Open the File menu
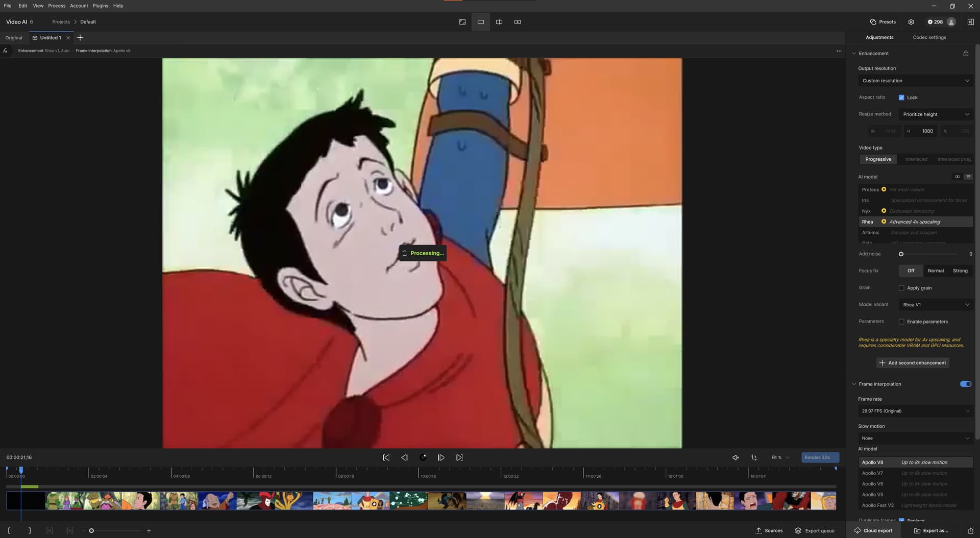 pyautogui.click(x=8, y=6)
